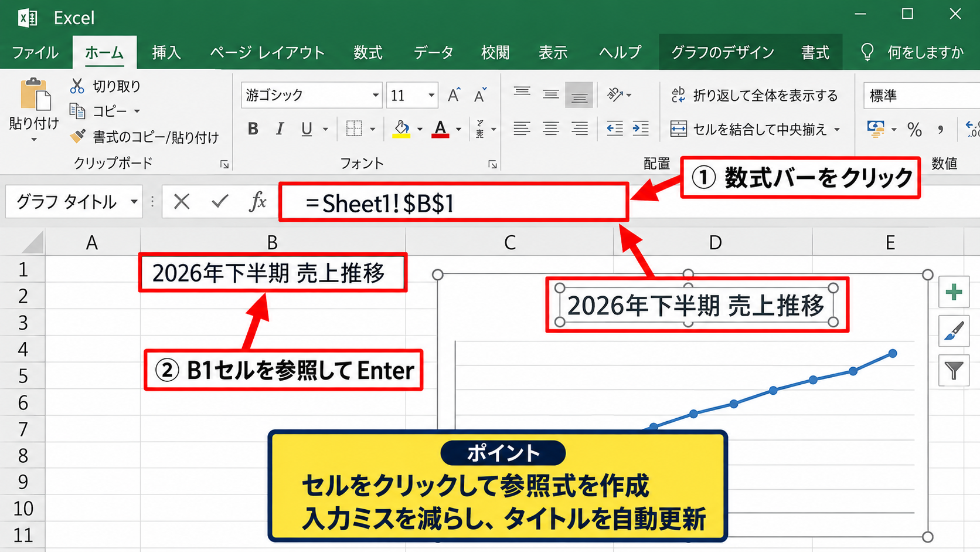Click the comma style icon
This screenshot has height=552, width=980.
940,129
